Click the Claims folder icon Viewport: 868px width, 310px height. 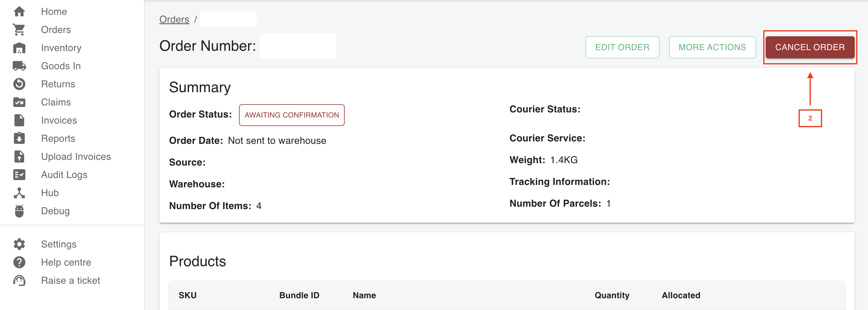tap(19, 102)
